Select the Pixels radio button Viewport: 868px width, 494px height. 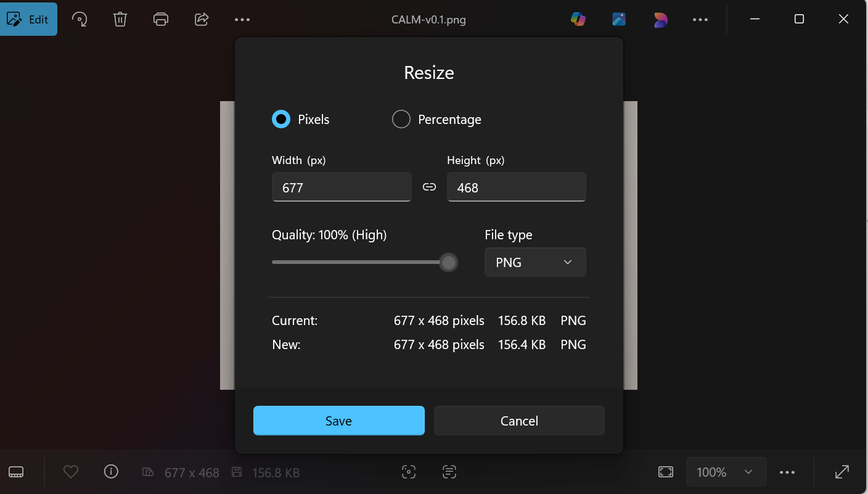(x=281, y=119)
